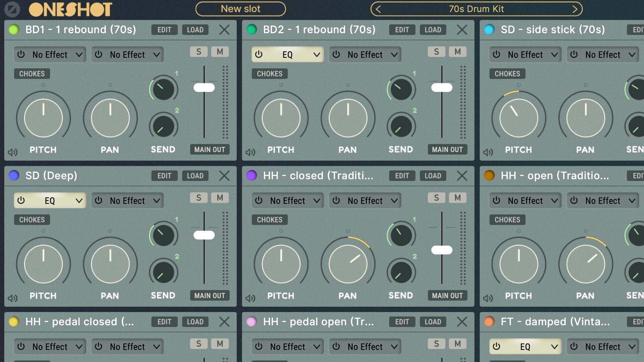Open HH - closed first No Effect dropdown
Image resolution: width=644 pixels, height=362 pixels.
[287, 201]
